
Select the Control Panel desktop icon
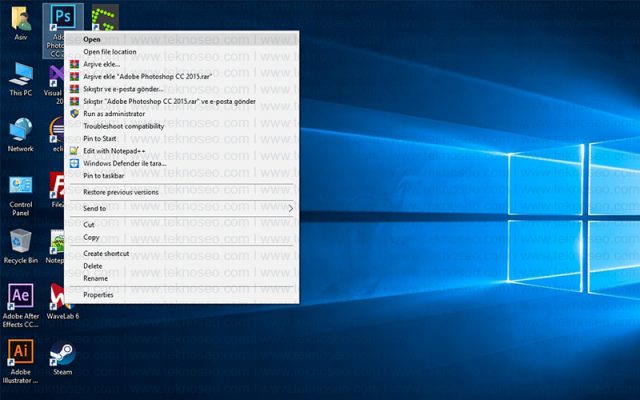[20, 195]
